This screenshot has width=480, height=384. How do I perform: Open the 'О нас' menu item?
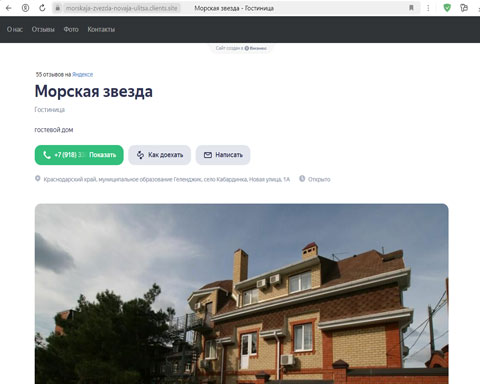[15, 29]
